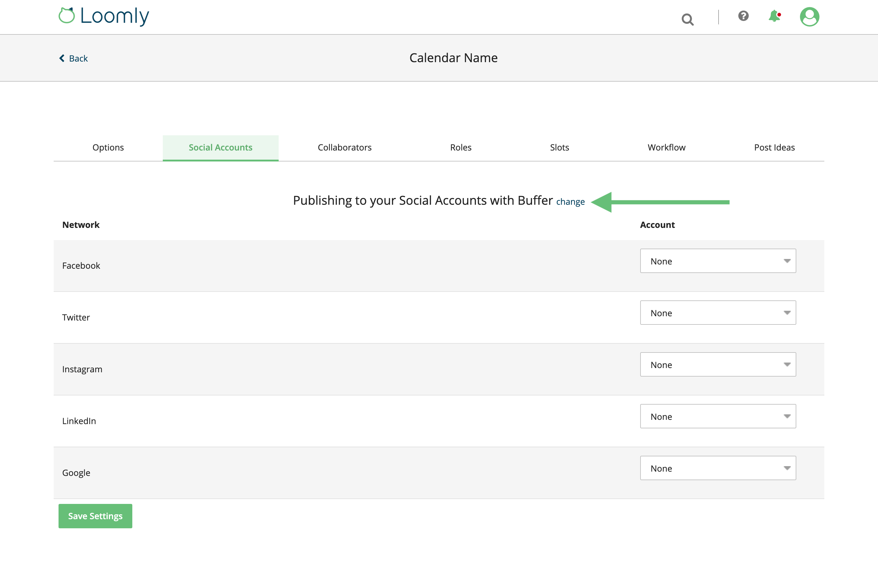Click the Back chevron arrow
Image resolution: width=878 pixels, height=588 pixels.
point(62,58)
